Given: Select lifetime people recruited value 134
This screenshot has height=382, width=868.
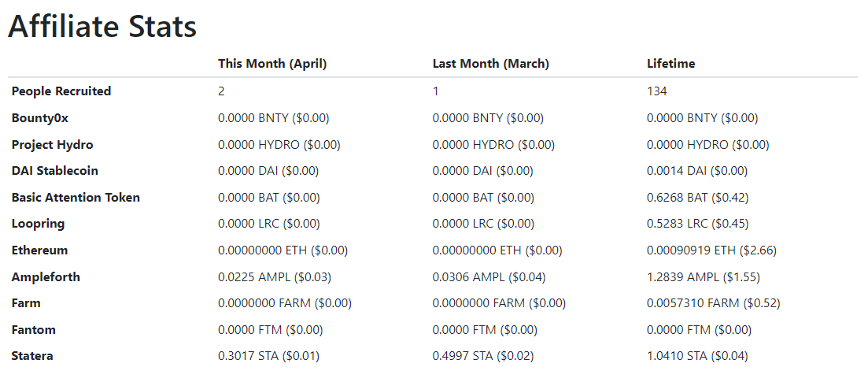Looking at the screenshot, I should pyautogui.click(x=657, y=91).
